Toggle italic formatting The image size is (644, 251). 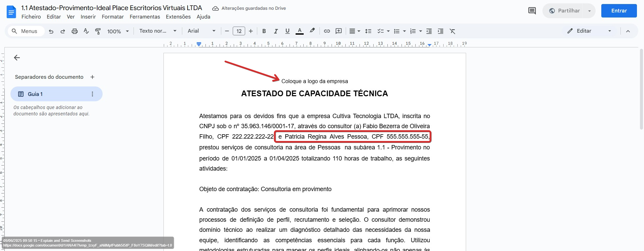[x=276, y=31]
